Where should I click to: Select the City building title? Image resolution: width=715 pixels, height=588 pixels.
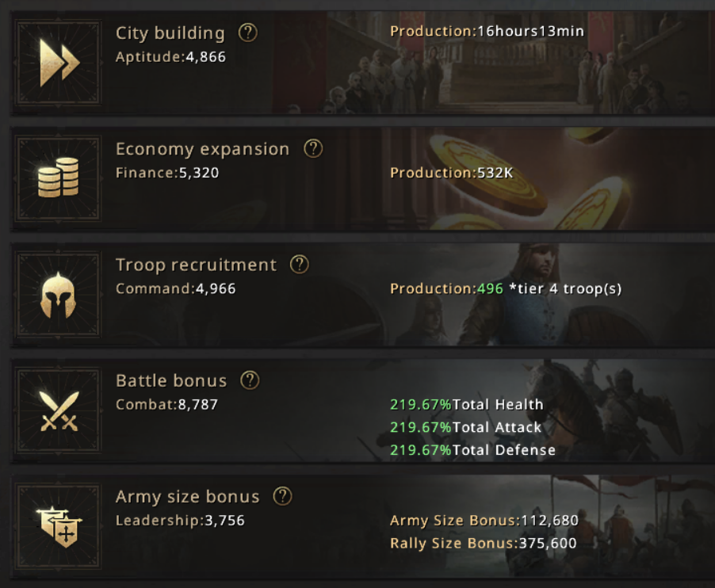tap(170, 33)
